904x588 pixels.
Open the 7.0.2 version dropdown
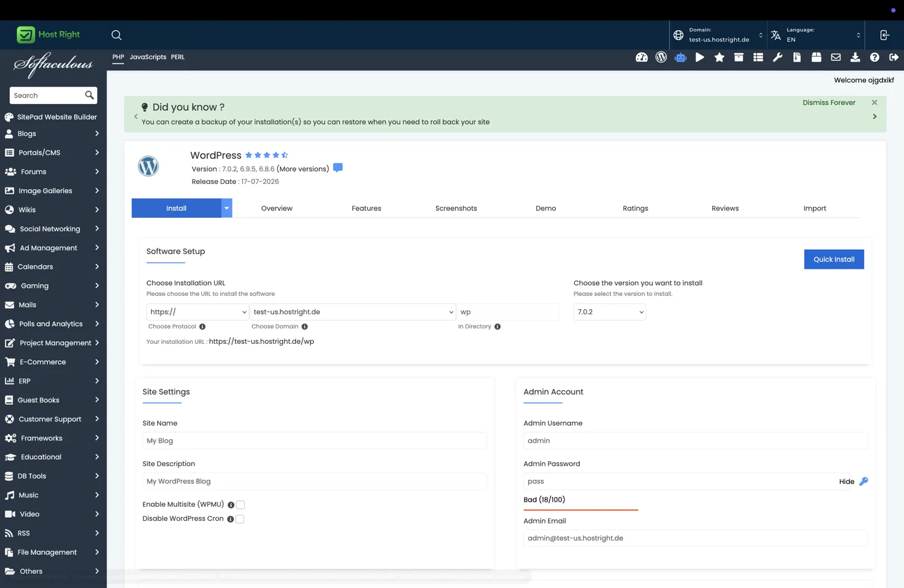point(609,312)
